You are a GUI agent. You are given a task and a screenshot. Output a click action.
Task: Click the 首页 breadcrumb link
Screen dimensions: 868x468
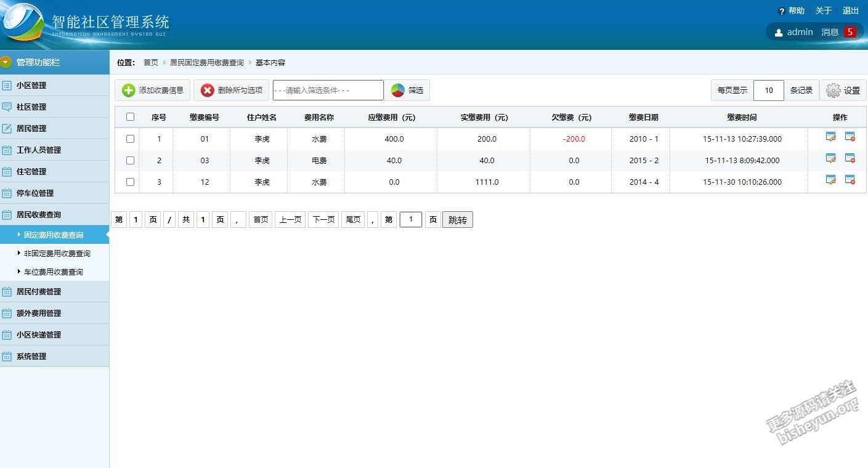tap(151, 63)
